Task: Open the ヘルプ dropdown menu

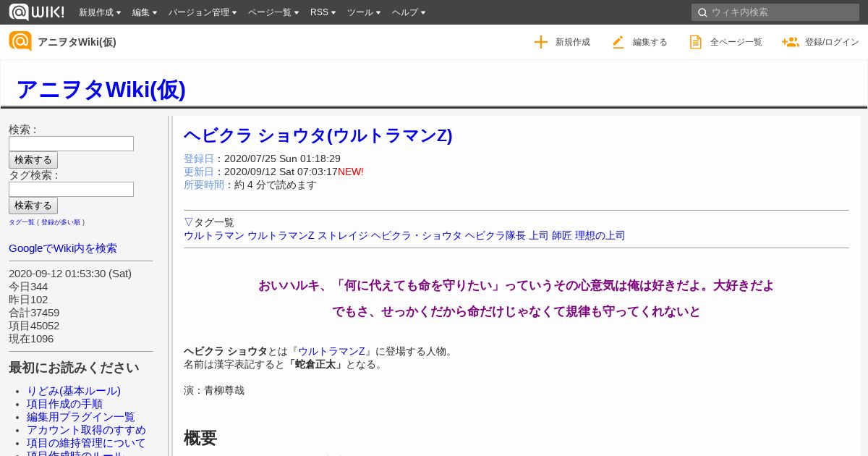Action: (409, 12)
